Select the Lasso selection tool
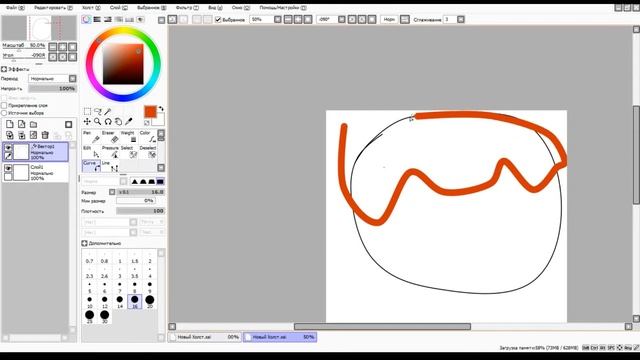The width and height of the screenshot is (640, 360). pyautogui.click(x=98, y=111)
